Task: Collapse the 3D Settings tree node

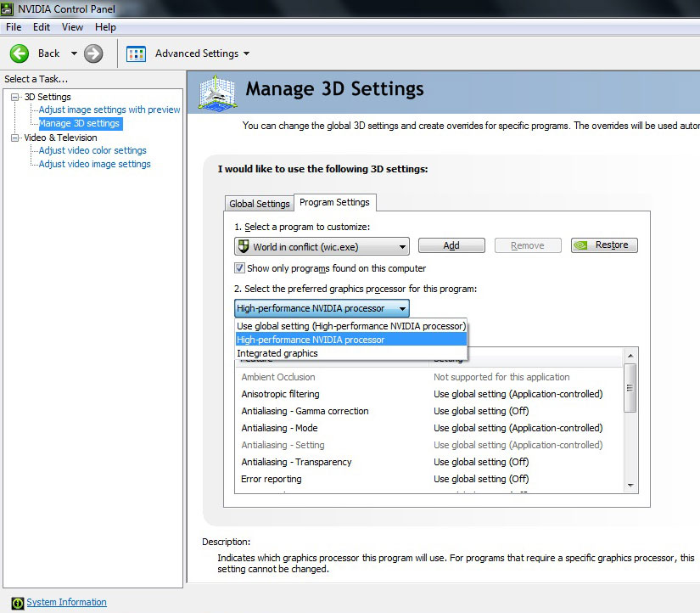Action: 14,97
